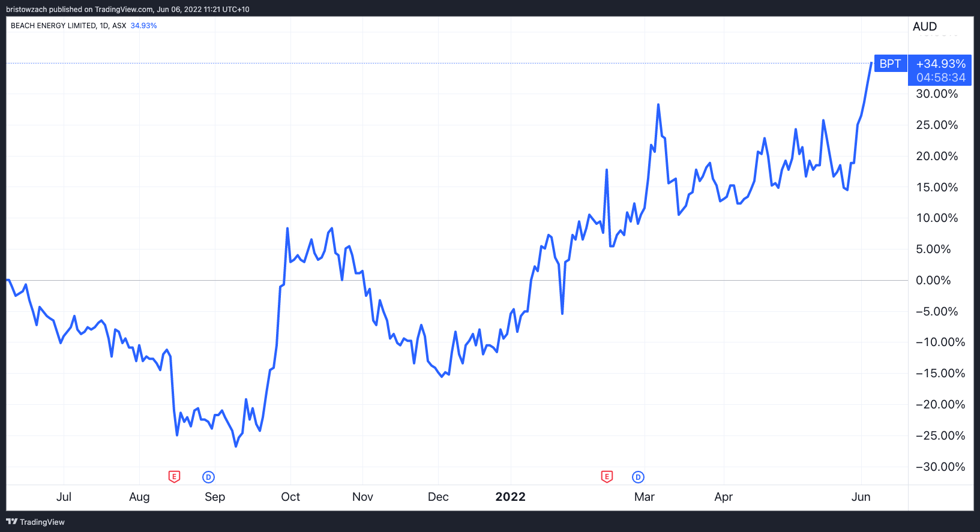This screenshot has height=532, width=980.
Task: Click the 25.00% axis label
Action: point(937,125)
